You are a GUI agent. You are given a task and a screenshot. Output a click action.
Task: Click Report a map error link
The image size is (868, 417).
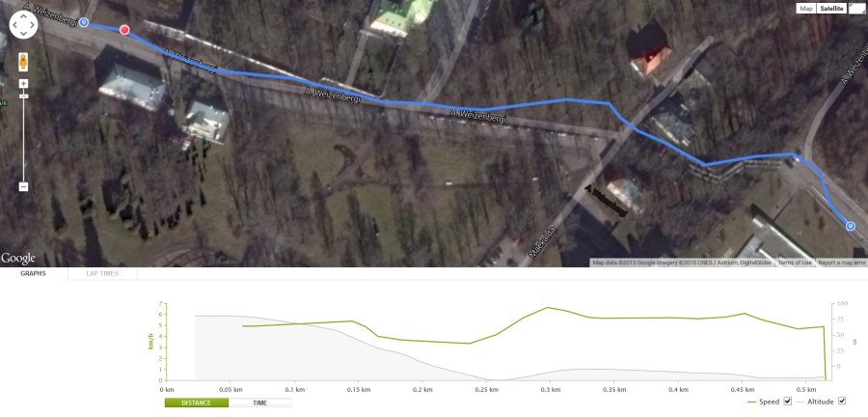click(842, 263)
